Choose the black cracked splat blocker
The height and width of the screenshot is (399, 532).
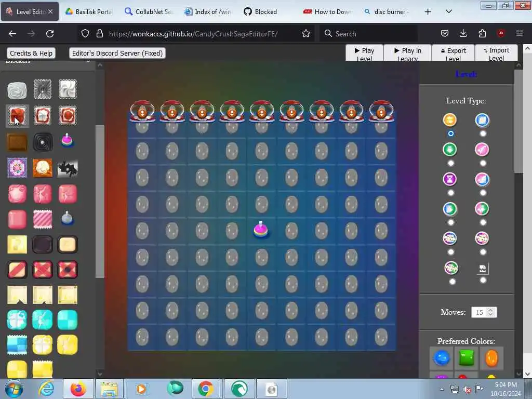point(68,168)
